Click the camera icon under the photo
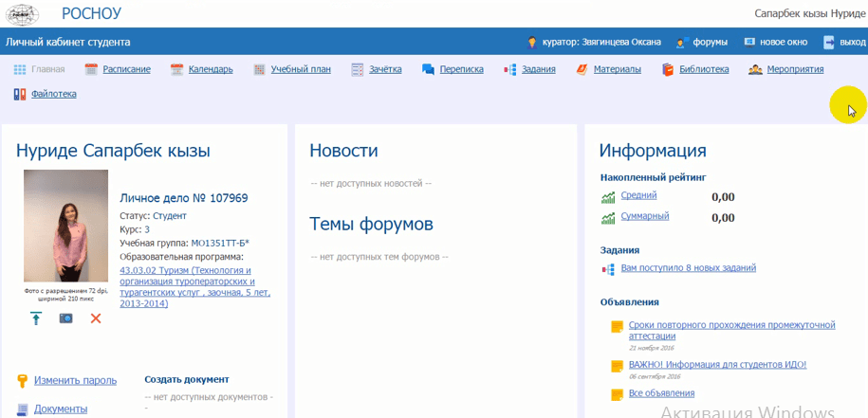 click(x=66, y=318)
